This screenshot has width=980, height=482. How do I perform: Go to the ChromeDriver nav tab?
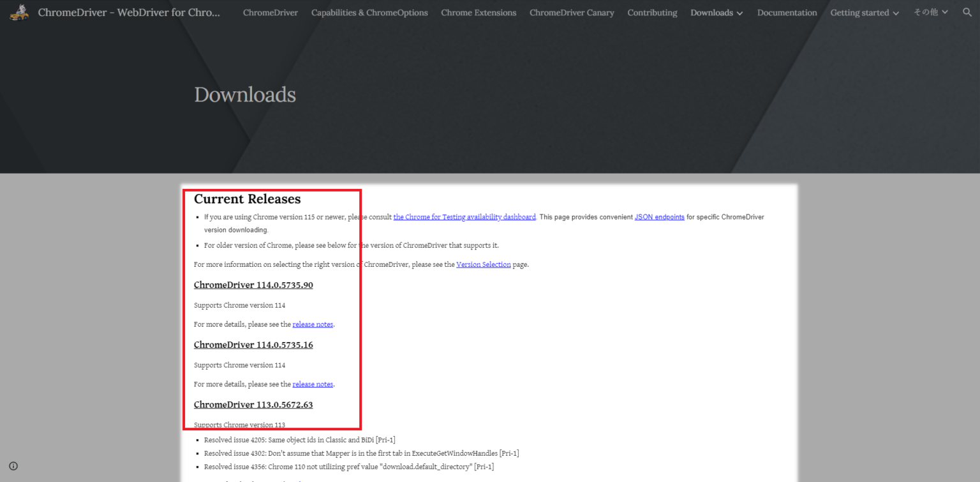point(270,13)
